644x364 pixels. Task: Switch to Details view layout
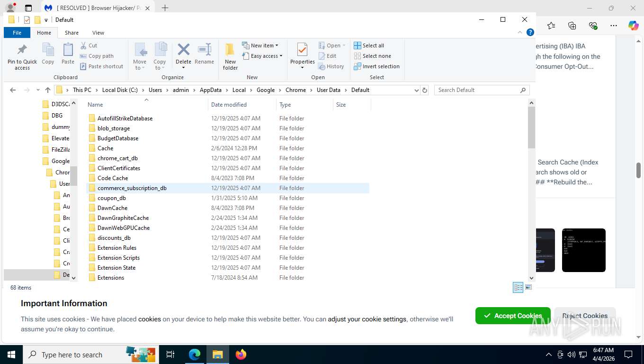(x=518, y=287)
